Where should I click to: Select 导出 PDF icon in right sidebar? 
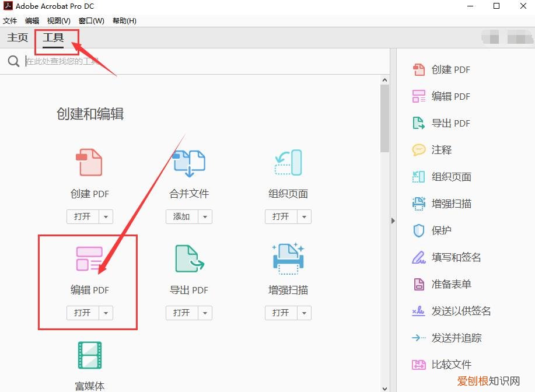pyautogui.click(x=419, y=123)
